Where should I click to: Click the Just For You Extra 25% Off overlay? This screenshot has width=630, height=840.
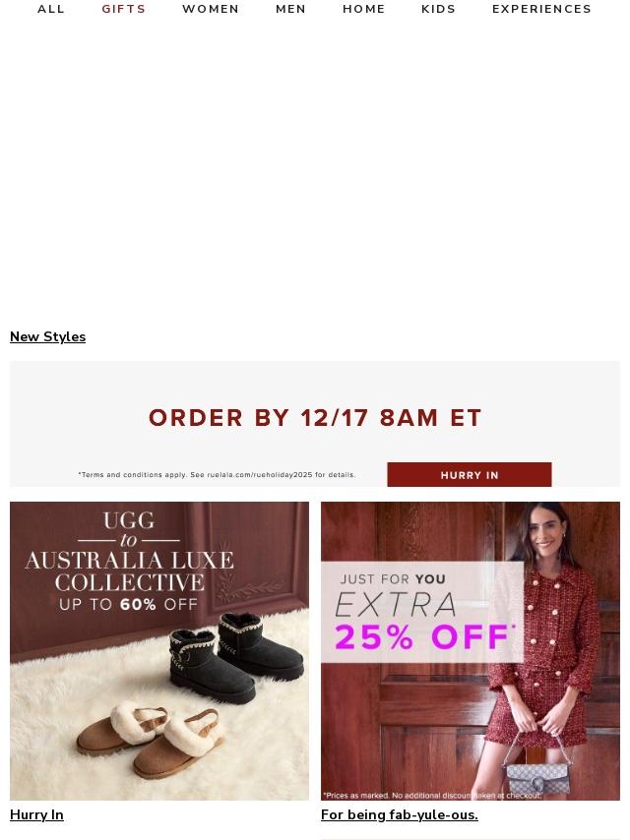(x=422, y=612)
